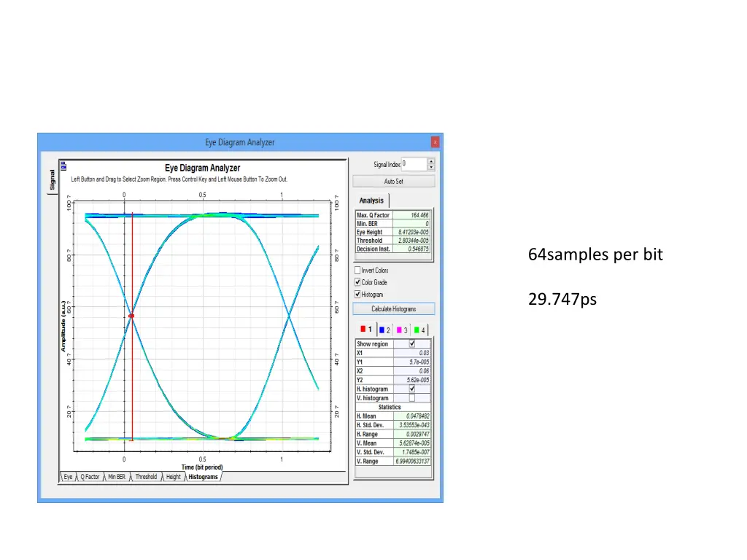Screen dimensions: 747x560
Task: Click the '64samples per bit' text
Action: click(x=595, y=254)
